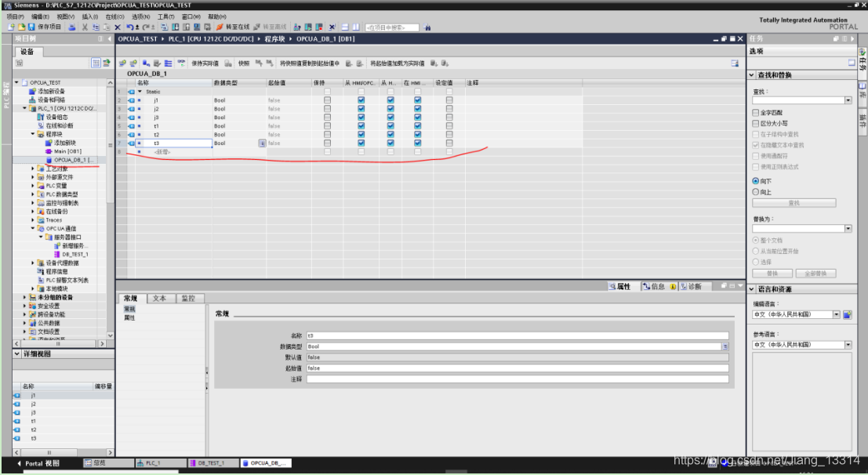Click the 在项目中搜索 search field
This screenshot has height=475, width=868.
[392, 27]
